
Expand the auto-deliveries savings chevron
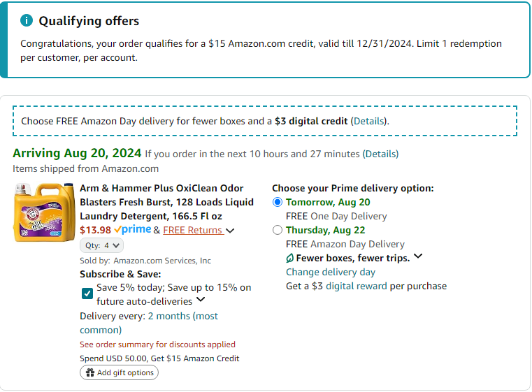click(x=201, y=300)
